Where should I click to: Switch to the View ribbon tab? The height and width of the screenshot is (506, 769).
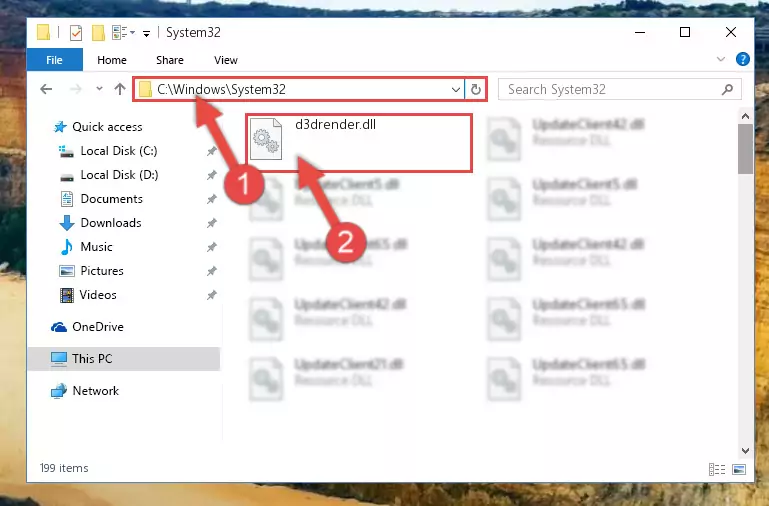tap(226, 60)
